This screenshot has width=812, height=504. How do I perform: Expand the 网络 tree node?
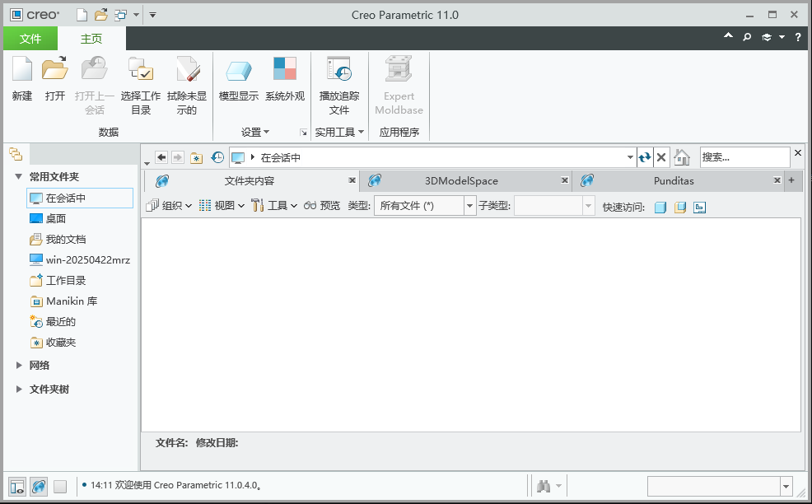pyautogui.click(x=20, y=365)
